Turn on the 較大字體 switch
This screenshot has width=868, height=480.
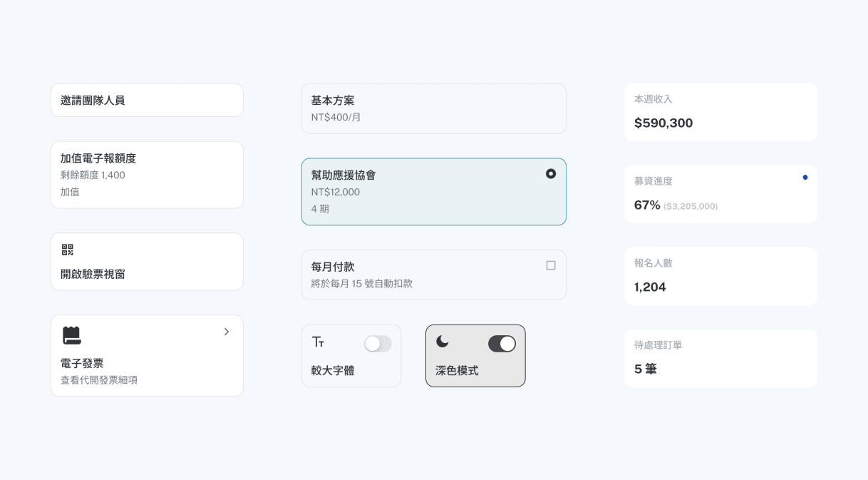click(x=378, y=344)
